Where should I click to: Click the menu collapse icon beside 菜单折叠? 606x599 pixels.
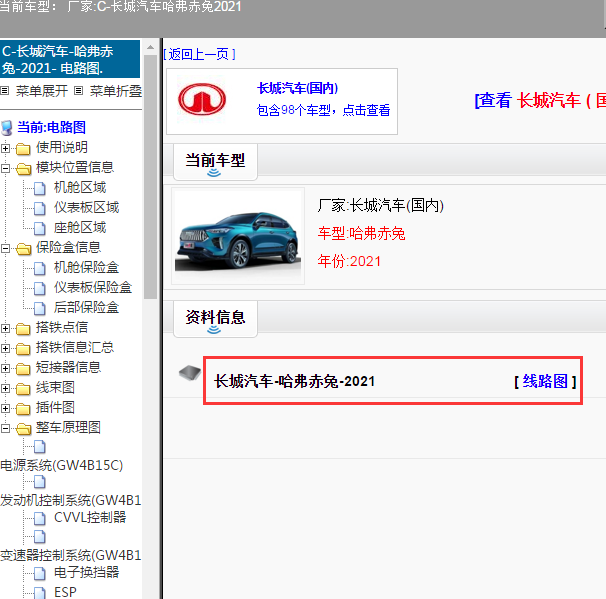point(78,91)
